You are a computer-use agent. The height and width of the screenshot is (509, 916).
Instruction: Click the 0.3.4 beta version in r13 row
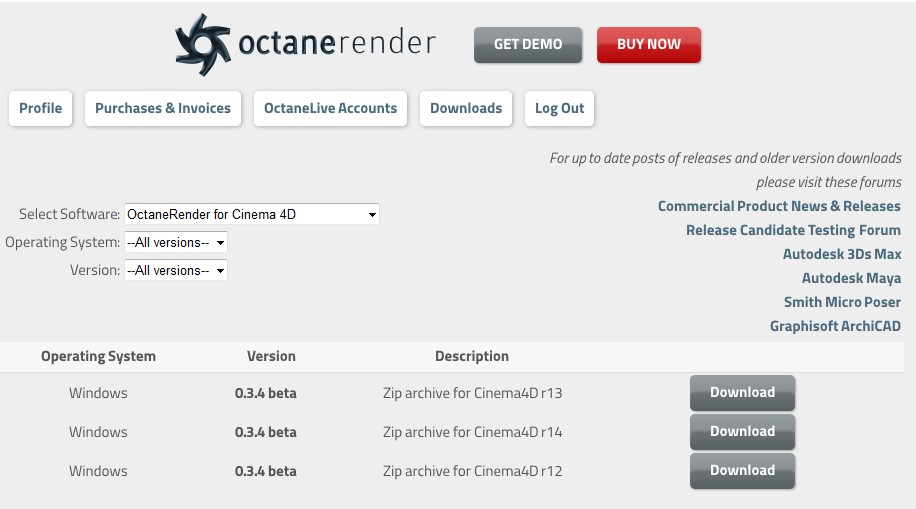265,393
